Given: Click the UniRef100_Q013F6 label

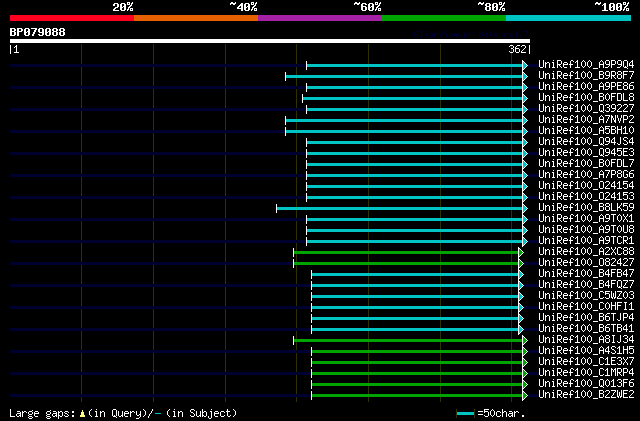Looking at the screenshot, I should coord(586,384).
